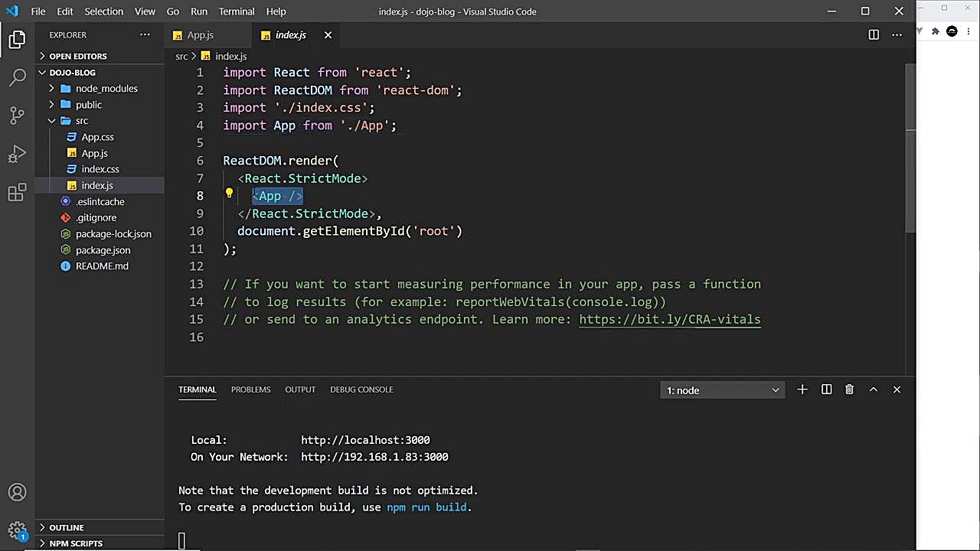
Task: Split the editor to the right
Action: 874,34
